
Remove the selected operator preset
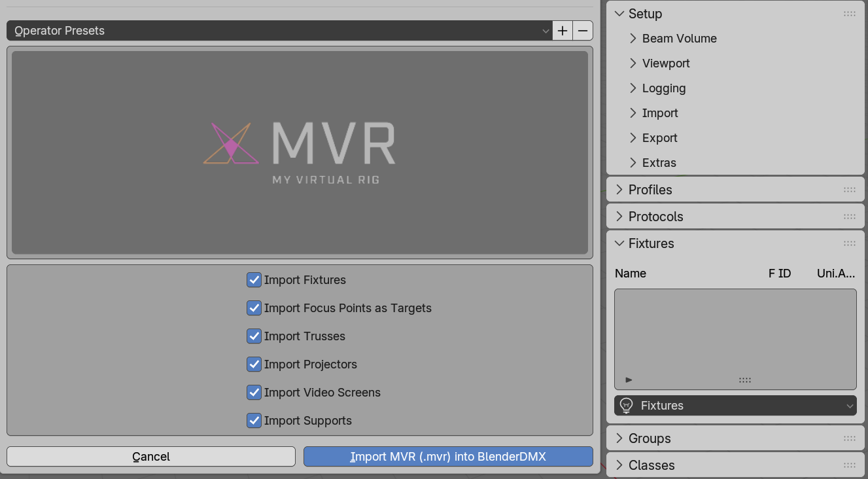coord(583,31)
